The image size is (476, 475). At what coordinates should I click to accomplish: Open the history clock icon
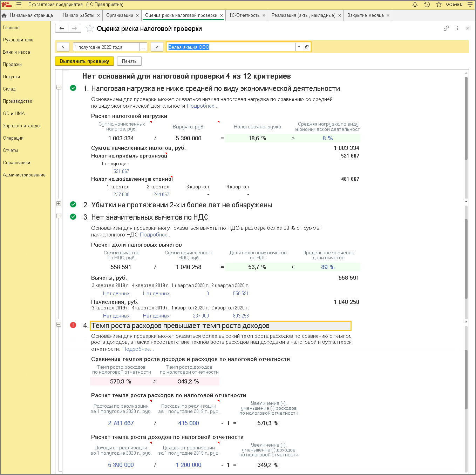pos(427,5)
